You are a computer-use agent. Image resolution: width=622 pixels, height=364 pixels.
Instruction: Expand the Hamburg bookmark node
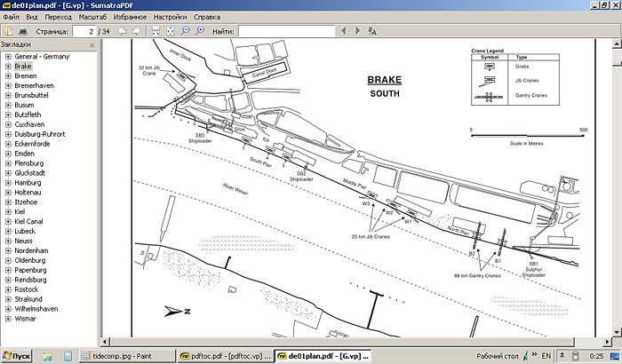[8, 183]
